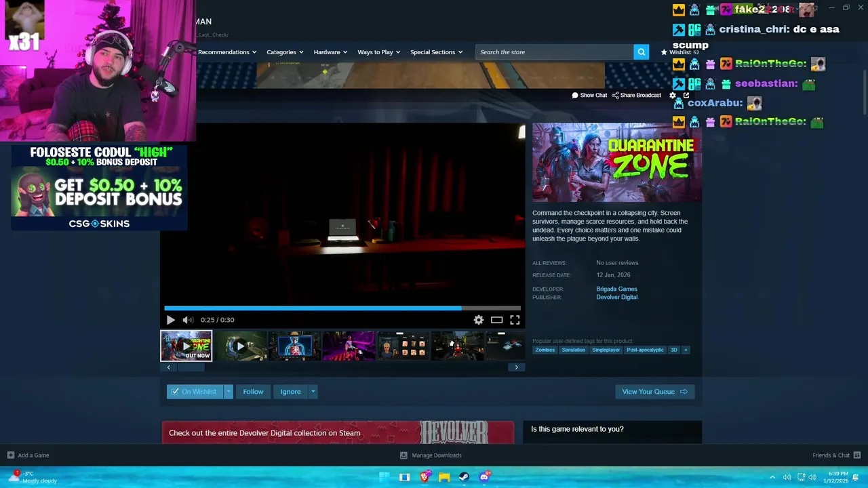Open Steam from the Windows taskbar

pyautogui.click(x=464, y=477)
